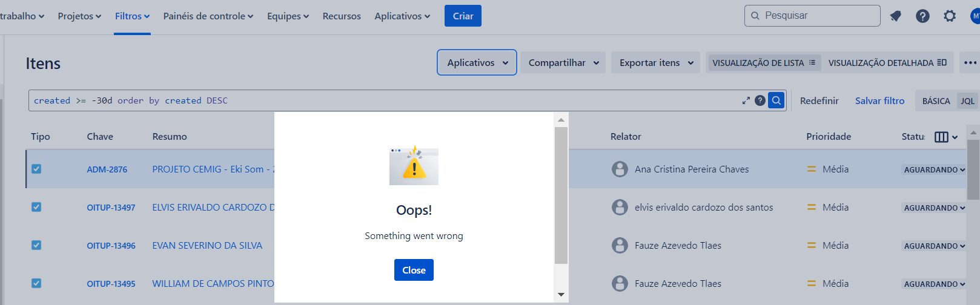Click the dialog vertical scrollbar thumb

(561, 195)
